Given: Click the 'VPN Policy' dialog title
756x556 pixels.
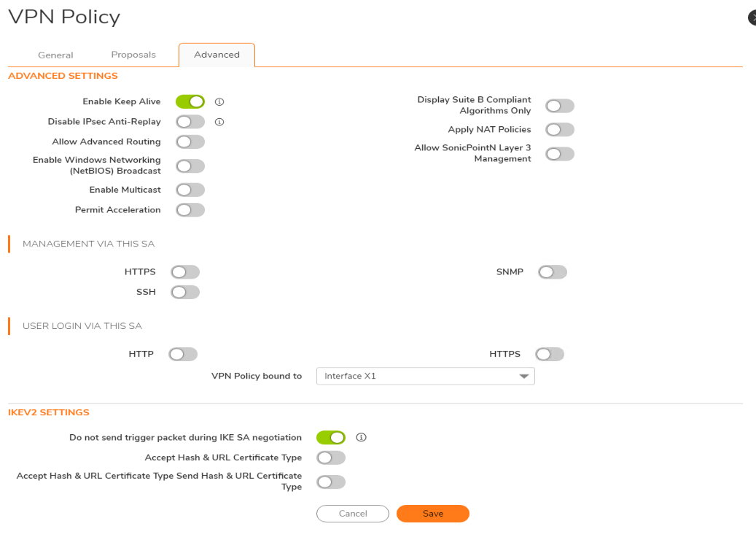Looking at the screenshot, I should point(64,18).
